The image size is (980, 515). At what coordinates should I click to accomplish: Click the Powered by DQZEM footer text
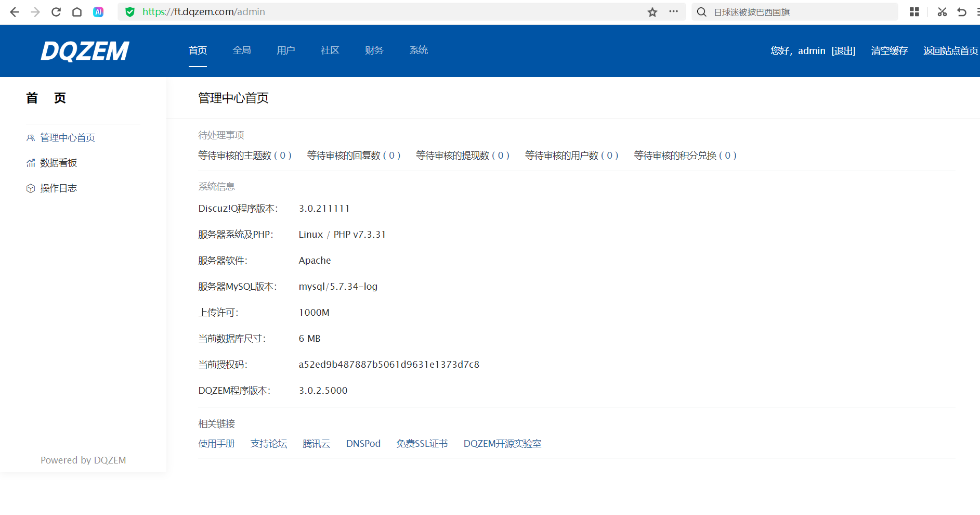click(x=83, y=460)
